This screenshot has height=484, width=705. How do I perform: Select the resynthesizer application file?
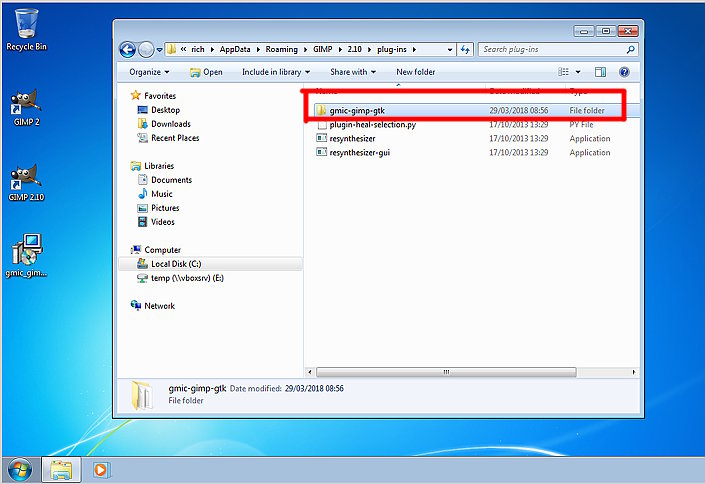pos(352,139)
